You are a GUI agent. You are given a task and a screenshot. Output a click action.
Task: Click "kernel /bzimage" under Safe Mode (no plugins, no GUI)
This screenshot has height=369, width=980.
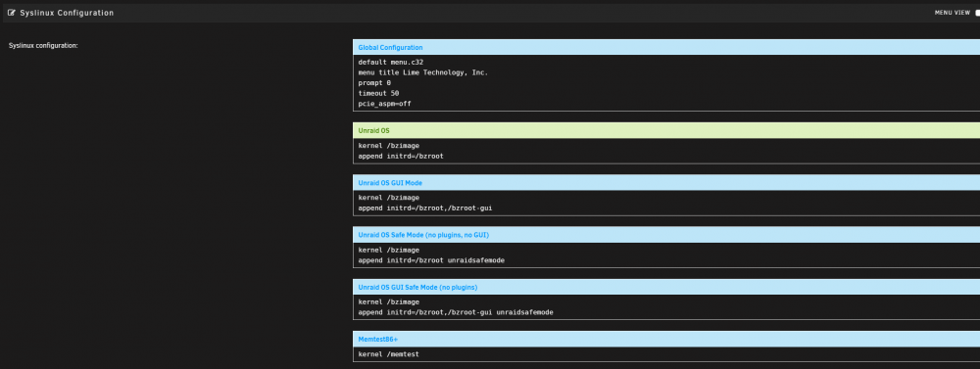(x=389, y=250)
